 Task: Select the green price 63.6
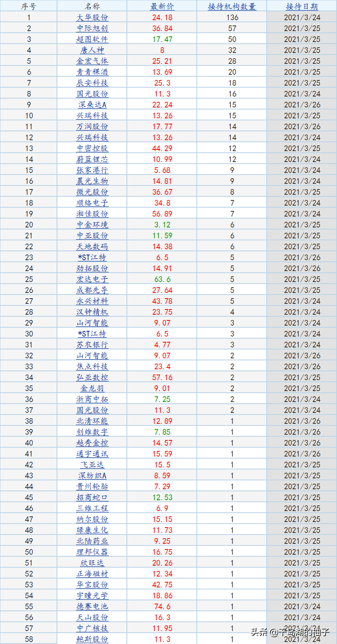[x=162, y=279]
